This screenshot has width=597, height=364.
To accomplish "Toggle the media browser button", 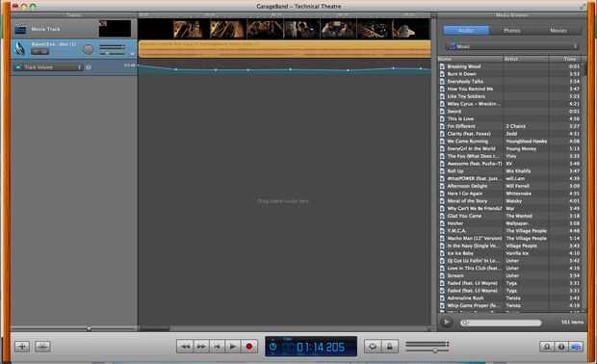I will pyautogui.click(x=576, y=347).
